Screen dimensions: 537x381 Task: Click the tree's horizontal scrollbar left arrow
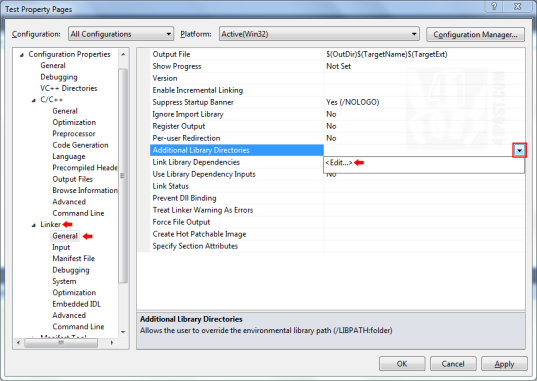click(18, 343)
